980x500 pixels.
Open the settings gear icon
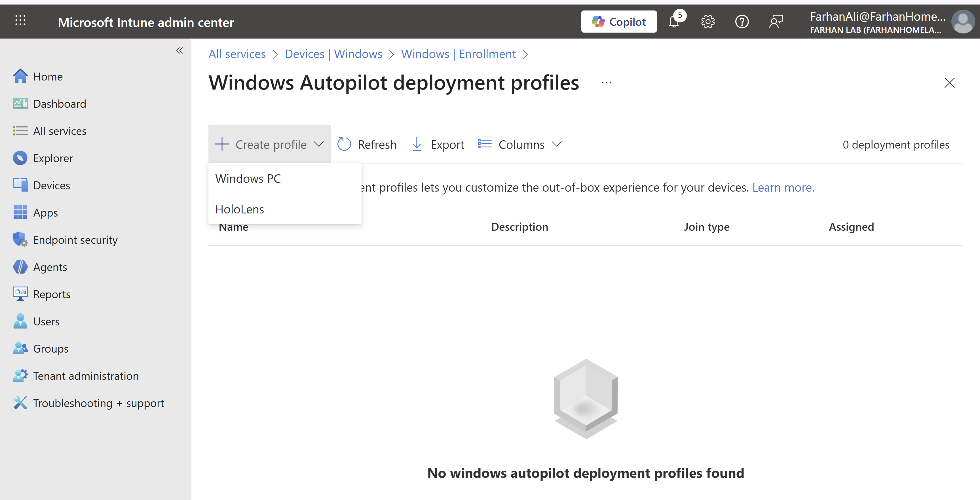coord(707,22)
